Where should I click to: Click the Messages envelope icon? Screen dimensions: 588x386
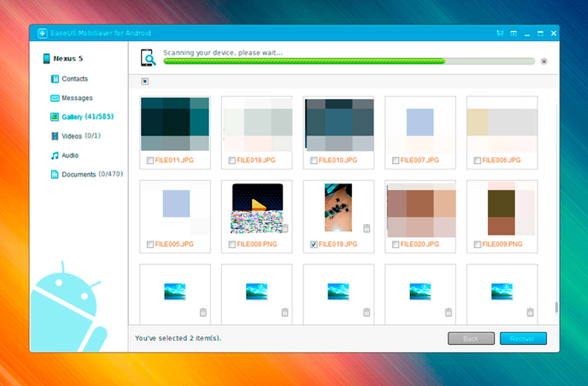click(55, 98)
